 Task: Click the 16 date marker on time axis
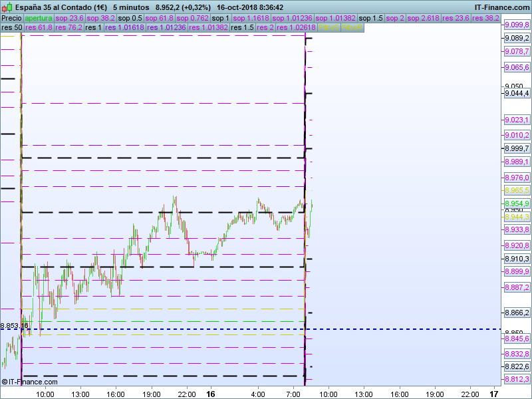(211, 394)
